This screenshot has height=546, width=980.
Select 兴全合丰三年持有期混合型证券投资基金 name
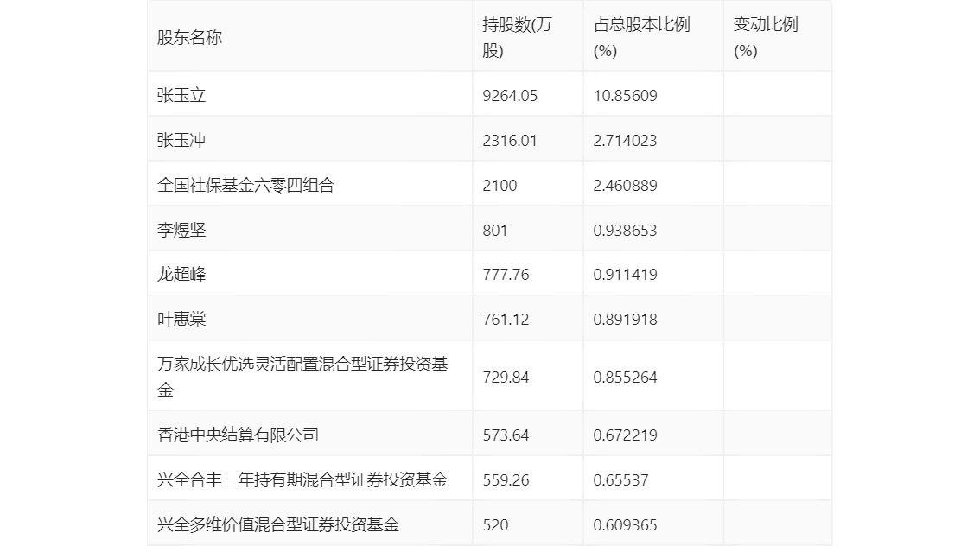coord(302,479)
